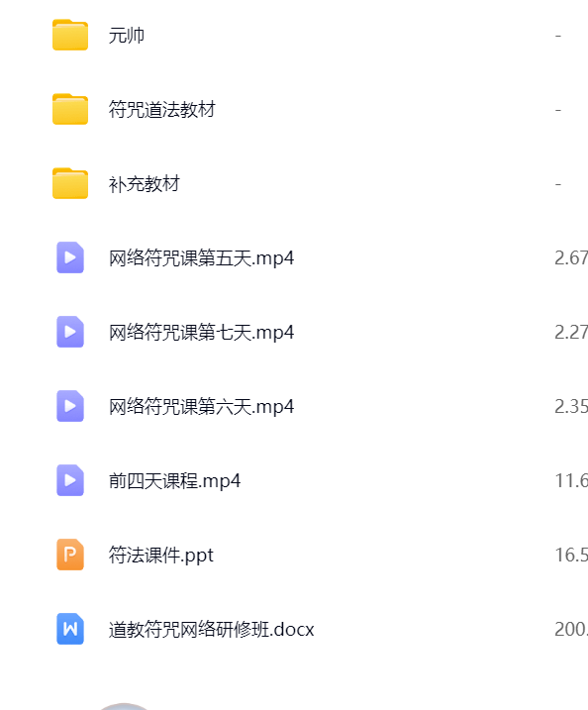588x710 pixels.
Task: Open folder named 符咒道法教材
Action: pos(162,110)
